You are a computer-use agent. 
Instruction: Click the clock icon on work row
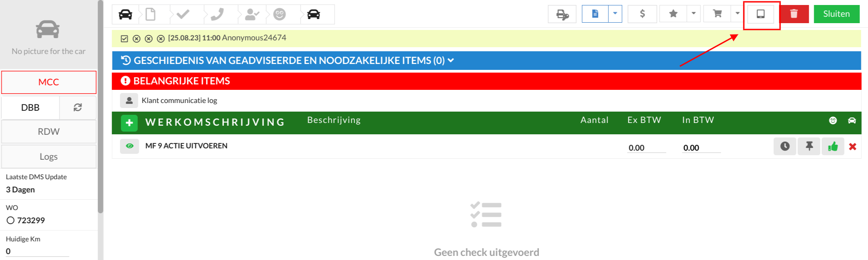[x=785, y=147]
